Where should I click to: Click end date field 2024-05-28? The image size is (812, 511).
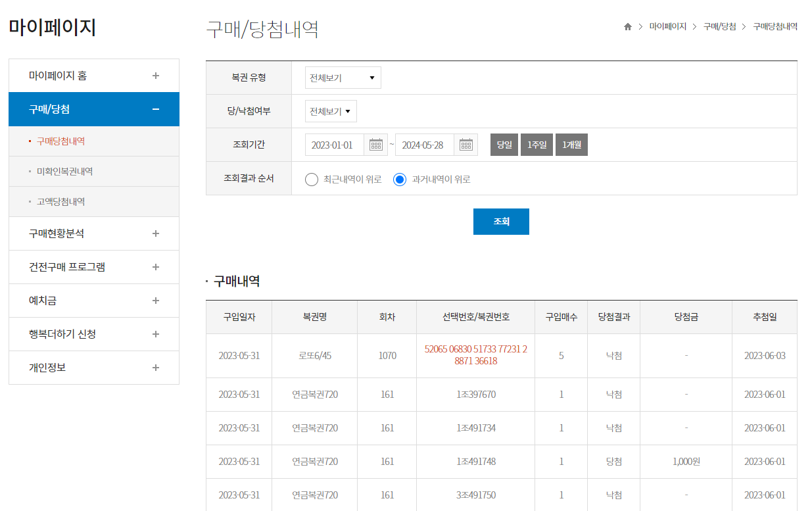pos(424,145)
